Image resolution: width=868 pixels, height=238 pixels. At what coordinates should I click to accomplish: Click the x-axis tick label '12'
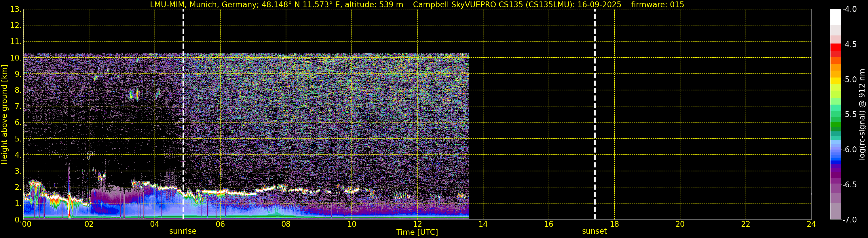tap(417, 224)
